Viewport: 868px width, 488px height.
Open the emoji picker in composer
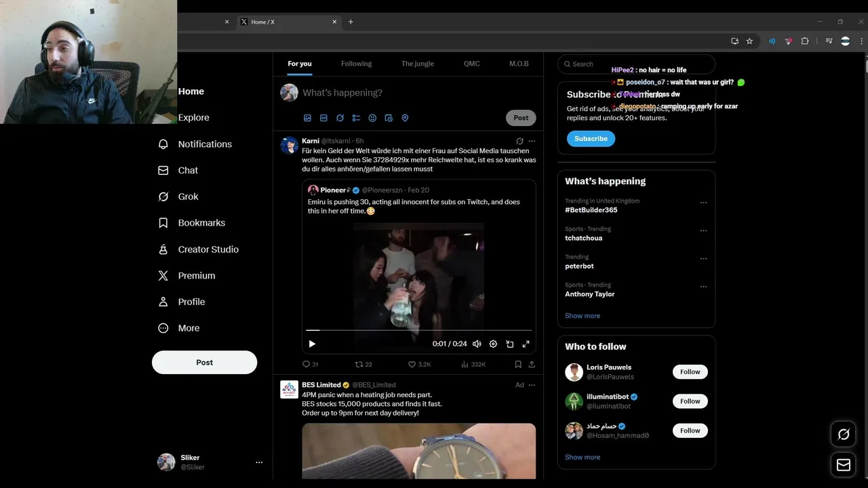tap(372, 118)
